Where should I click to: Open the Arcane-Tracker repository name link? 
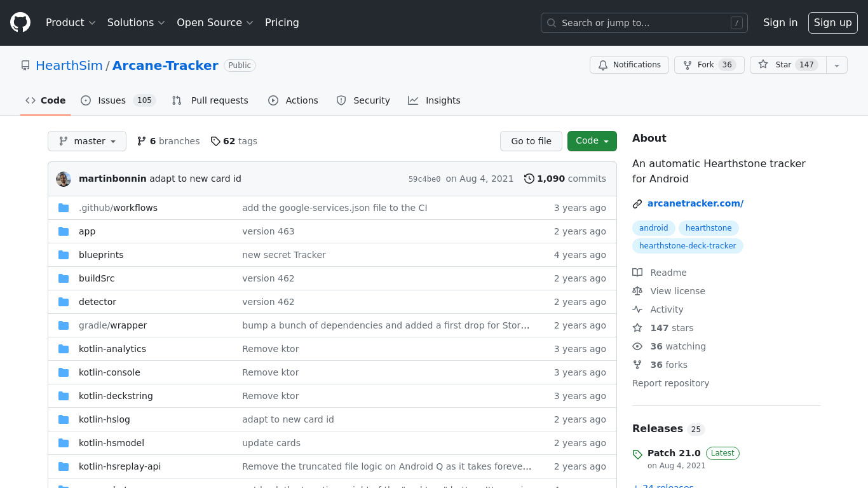[x=165, y=65]
